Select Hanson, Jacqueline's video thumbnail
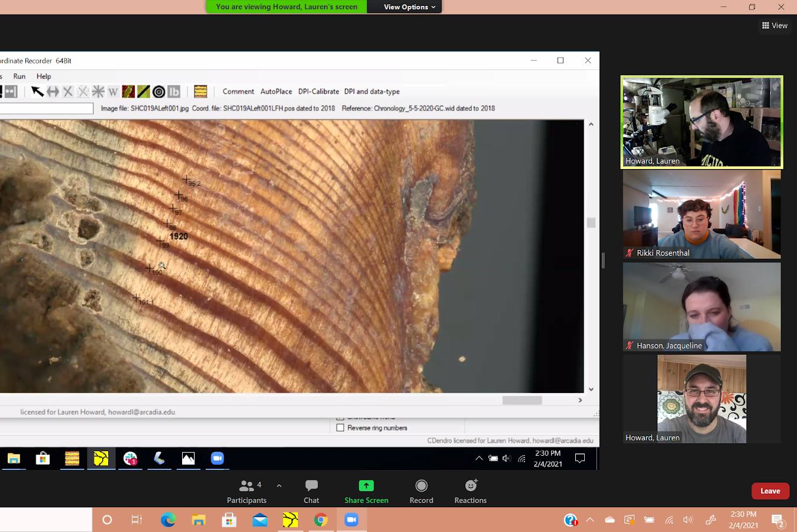797x532 pixels. click(x=702, y=307)
